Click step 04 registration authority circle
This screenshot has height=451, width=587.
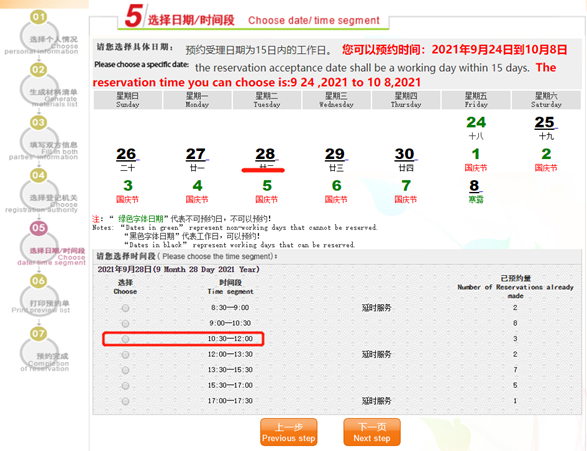coord(39,175)
